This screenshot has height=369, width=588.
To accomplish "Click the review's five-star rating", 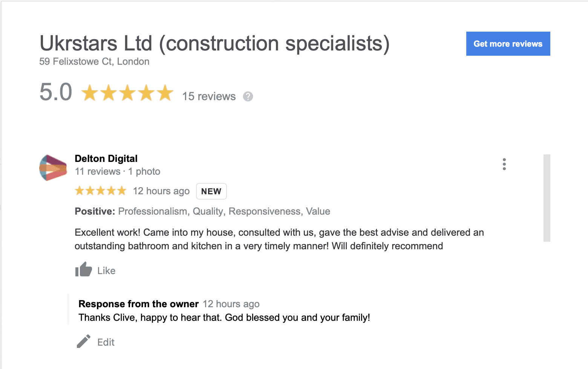I will pyautogui.click(x=100, y=191).
